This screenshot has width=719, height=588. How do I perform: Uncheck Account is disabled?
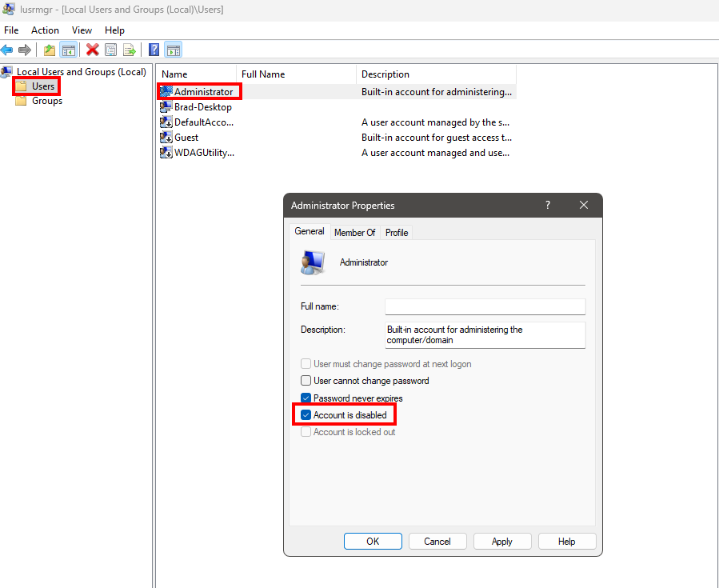click(306, 415)
